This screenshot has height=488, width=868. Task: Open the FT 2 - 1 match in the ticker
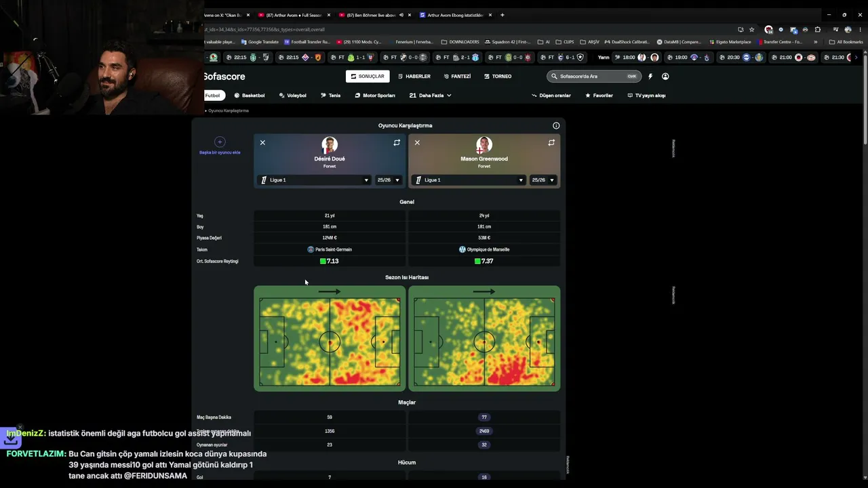458,58
